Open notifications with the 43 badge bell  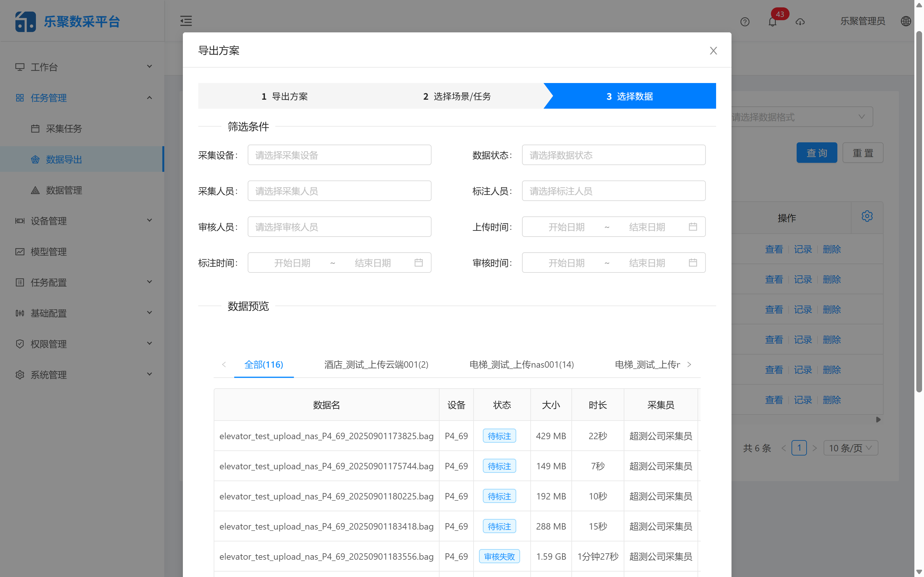click(773, 22)
